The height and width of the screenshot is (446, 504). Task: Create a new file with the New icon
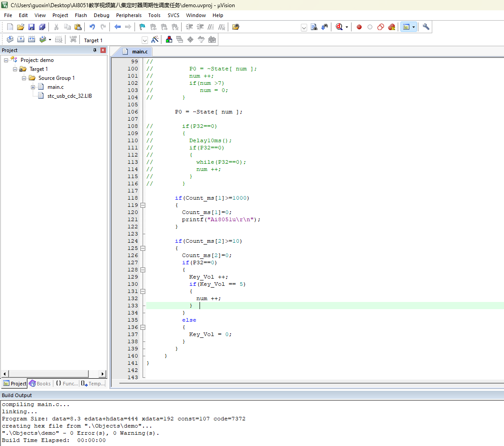coord(10,27)
